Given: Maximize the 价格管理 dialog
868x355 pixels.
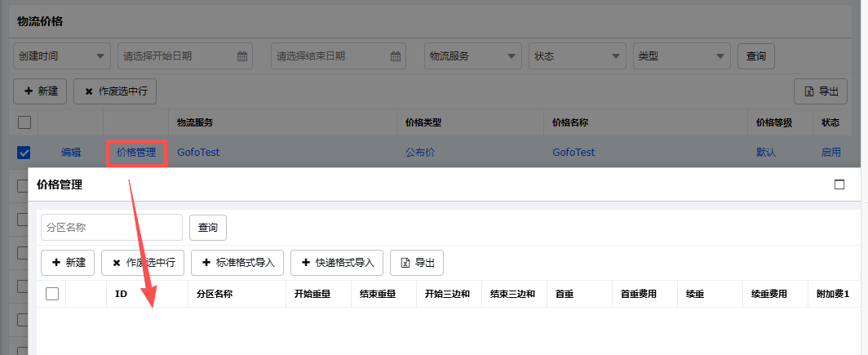Looking at the screenshot, I should pos(839,184).
